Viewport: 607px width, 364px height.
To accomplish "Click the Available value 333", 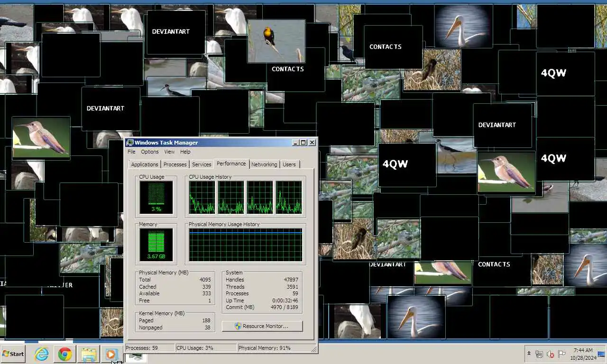I will pyautogui.click(x=206, y=293).
